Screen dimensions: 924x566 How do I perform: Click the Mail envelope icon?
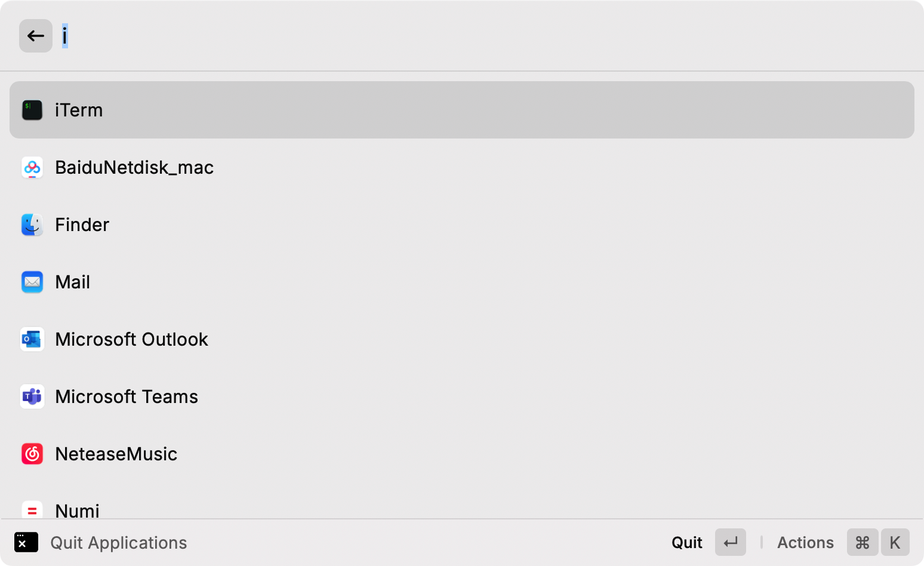point(32,282)
